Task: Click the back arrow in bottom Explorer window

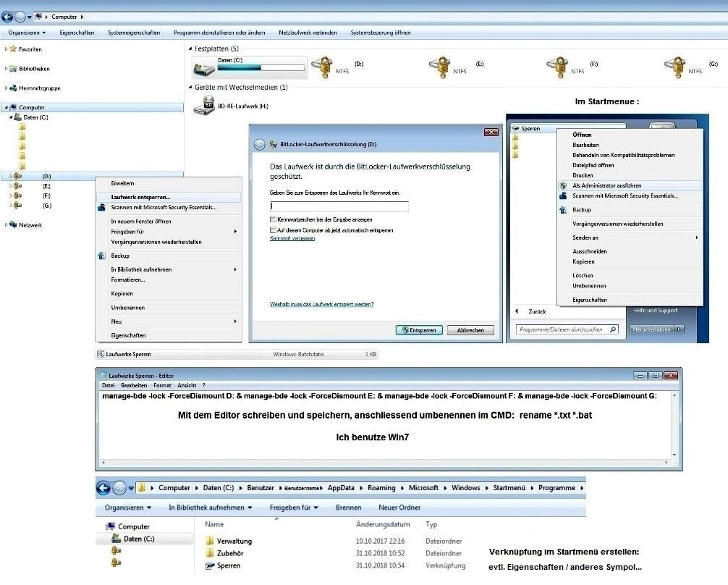Action: (103, 488)
